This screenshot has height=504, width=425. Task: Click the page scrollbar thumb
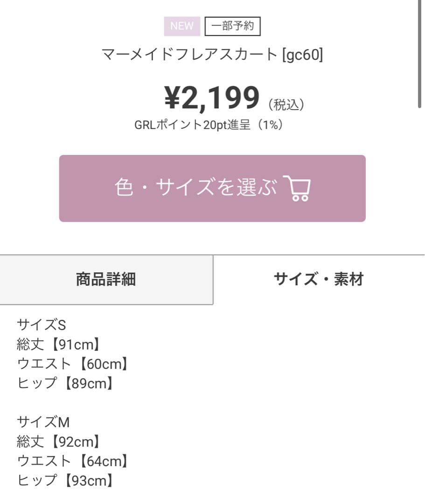[419, 54]
